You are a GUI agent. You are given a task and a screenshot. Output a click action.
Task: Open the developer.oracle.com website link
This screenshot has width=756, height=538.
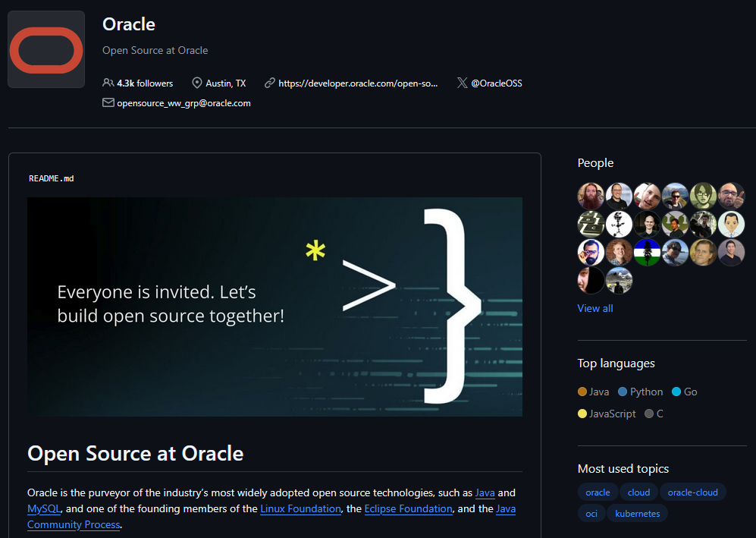[358, 83]
